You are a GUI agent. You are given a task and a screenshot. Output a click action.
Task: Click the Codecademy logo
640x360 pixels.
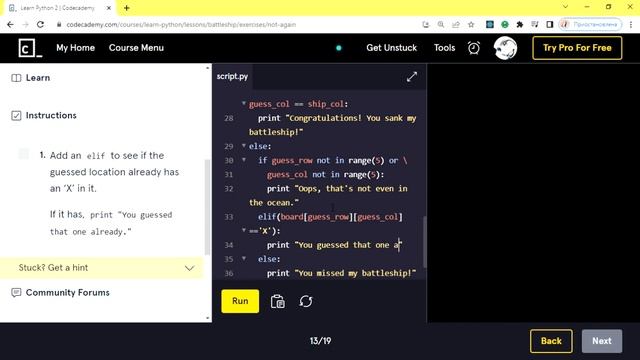(x=30, y=48)
